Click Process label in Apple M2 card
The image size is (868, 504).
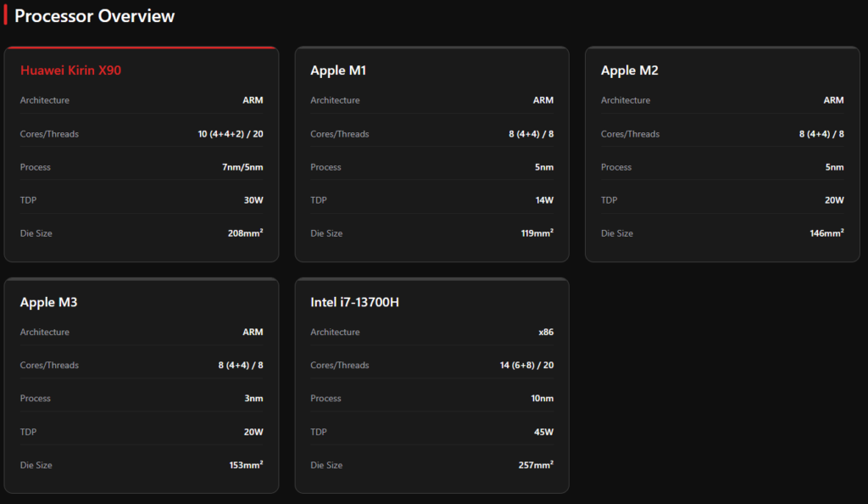(x=616, y=167)
